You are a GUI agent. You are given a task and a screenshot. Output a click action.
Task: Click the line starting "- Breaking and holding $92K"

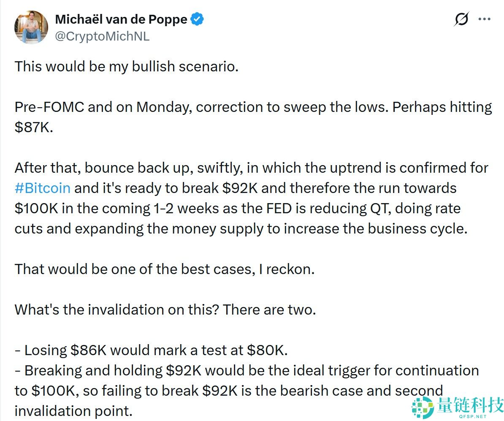(x=247, y=370)
